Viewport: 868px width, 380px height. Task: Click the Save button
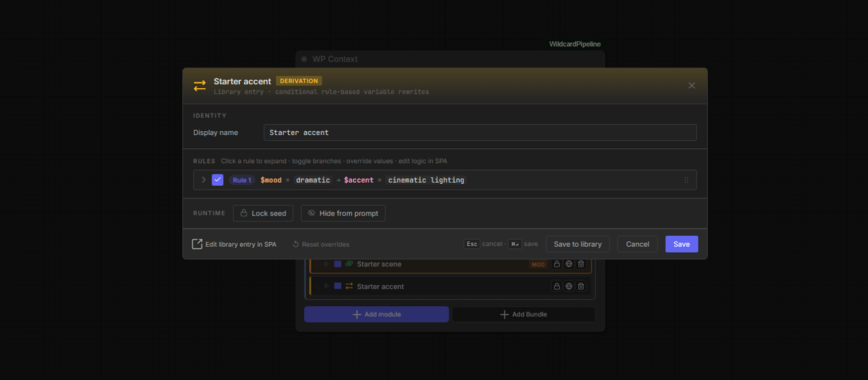click(x=681, y=244)
